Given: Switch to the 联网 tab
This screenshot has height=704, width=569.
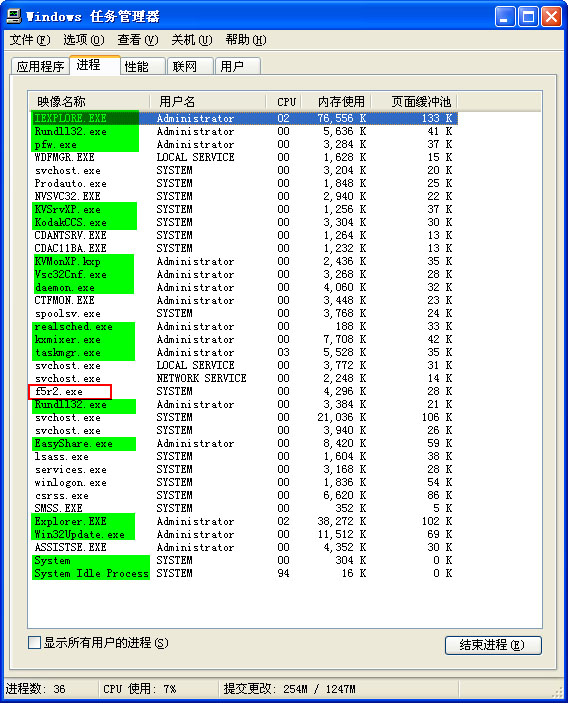Looking at the screenshot, I should (190, 66).
